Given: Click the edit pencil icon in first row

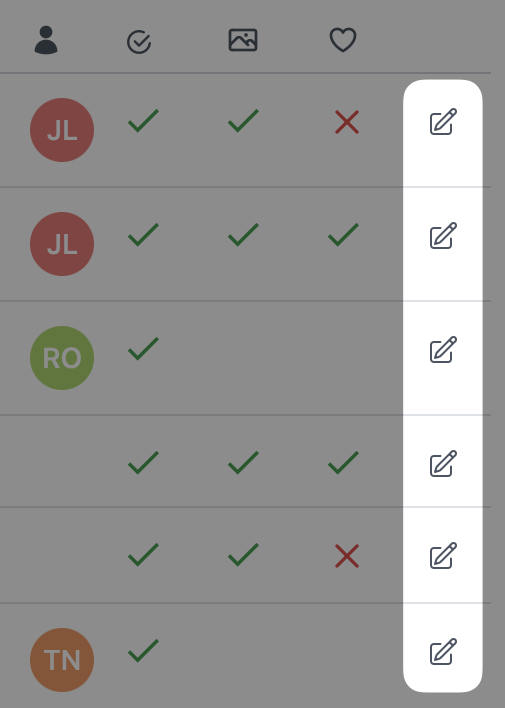Looking at the screenshot, I should 443,121.
